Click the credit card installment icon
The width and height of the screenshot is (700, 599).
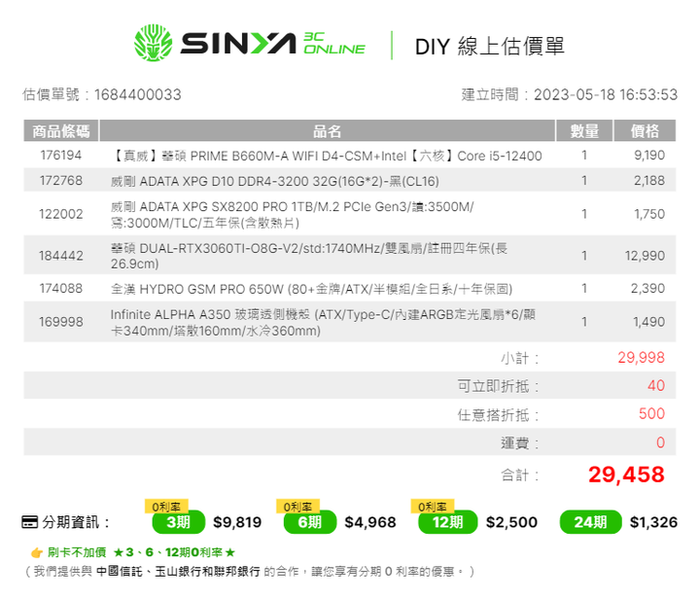click(30, 522)
